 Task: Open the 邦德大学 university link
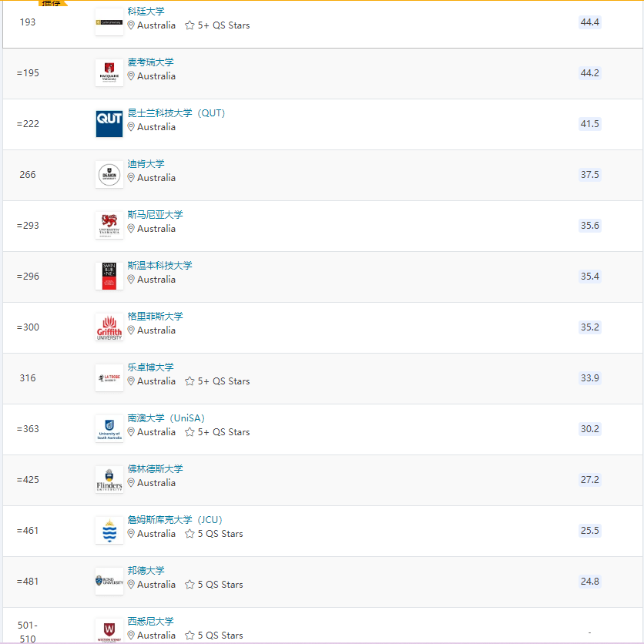coord(146,571)
